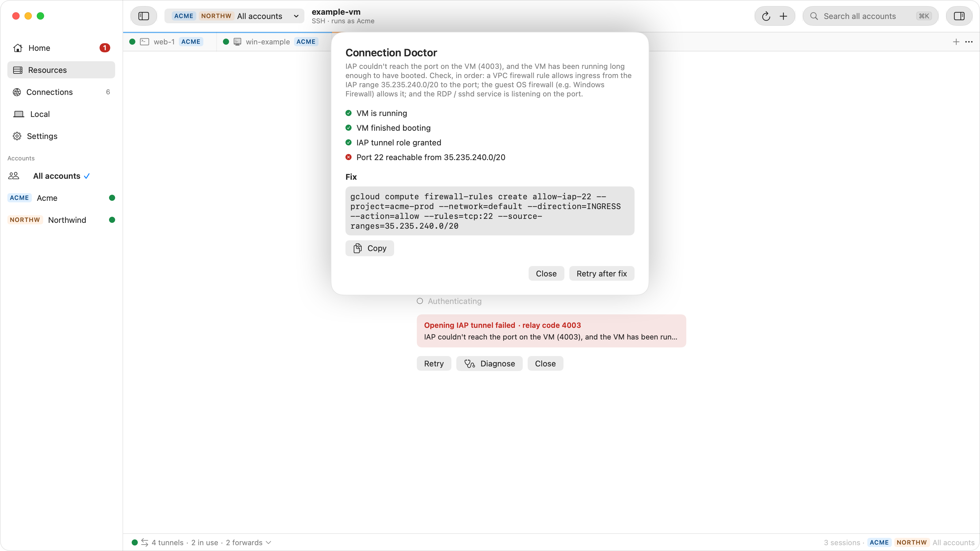Click the ⌘K shortcut hint in search

coord(924,16)
